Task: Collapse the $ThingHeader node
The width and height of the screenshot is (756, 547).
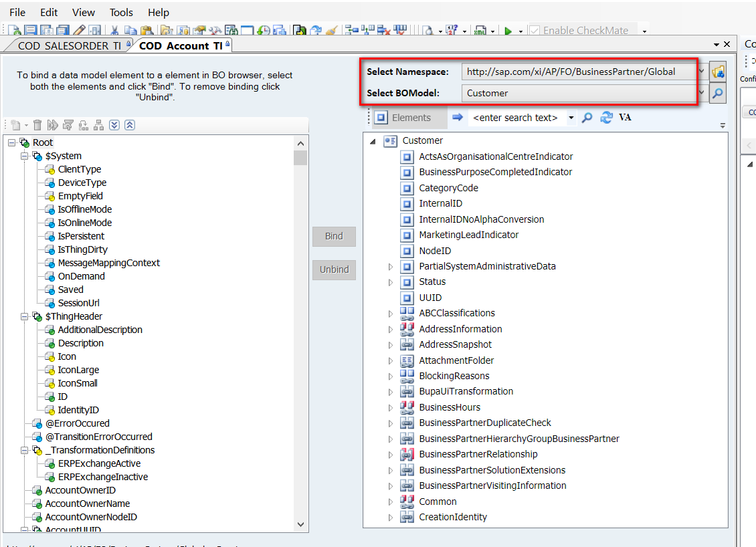Action: point(24,317)
